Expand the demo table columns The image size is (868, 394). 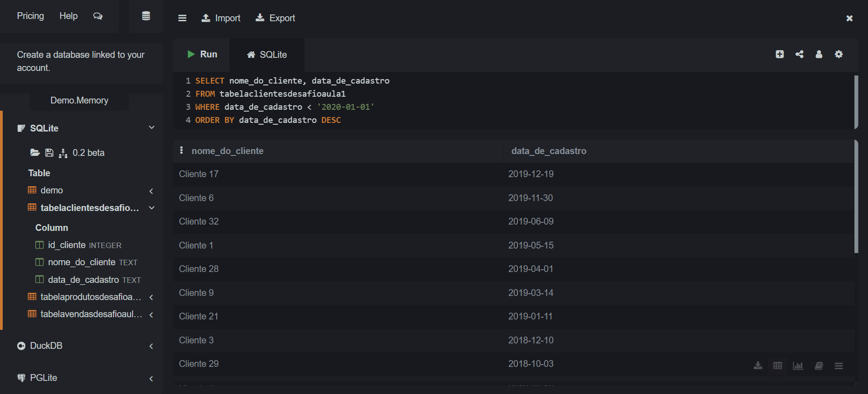tap(152, 191)
